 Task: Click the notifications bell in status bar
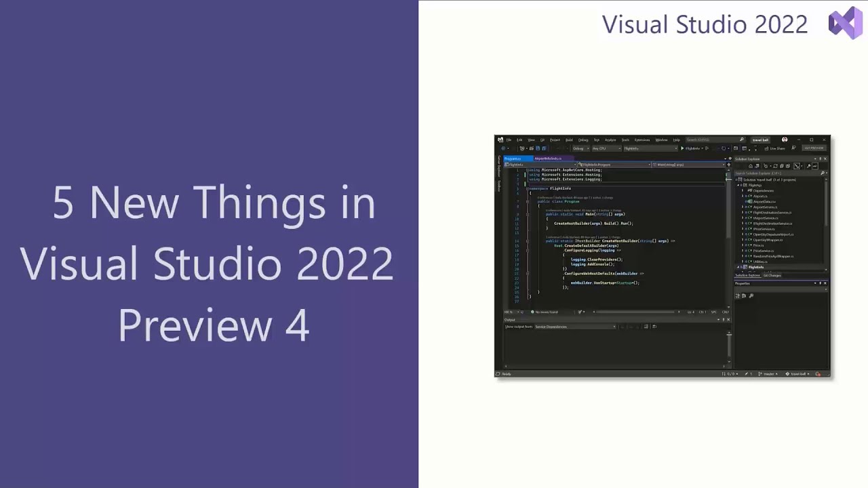pyautogui.click(x=818, y=374)
